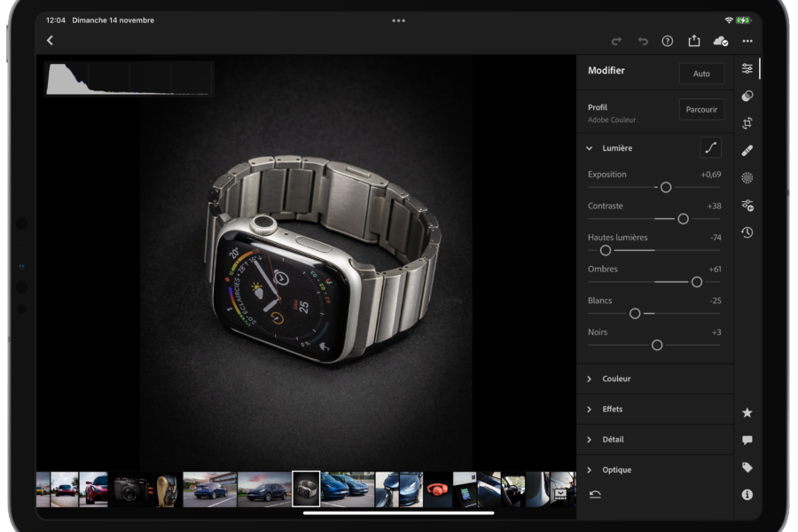Open the sliders-with-badge icon below the masking tool
798x532 pixels.
pyautogui.click(x=747, y=205)
